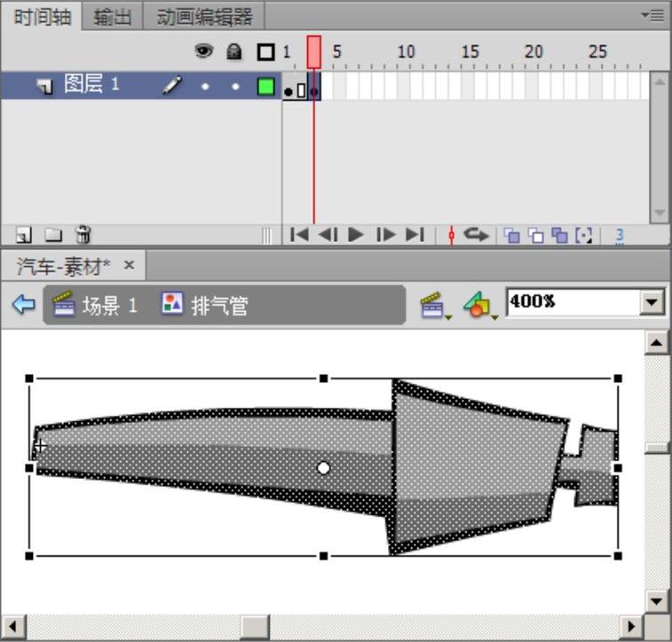
Task: Switch to 汽车-素材 document tab
Action: pyautogui.click(x=63, y=266)
